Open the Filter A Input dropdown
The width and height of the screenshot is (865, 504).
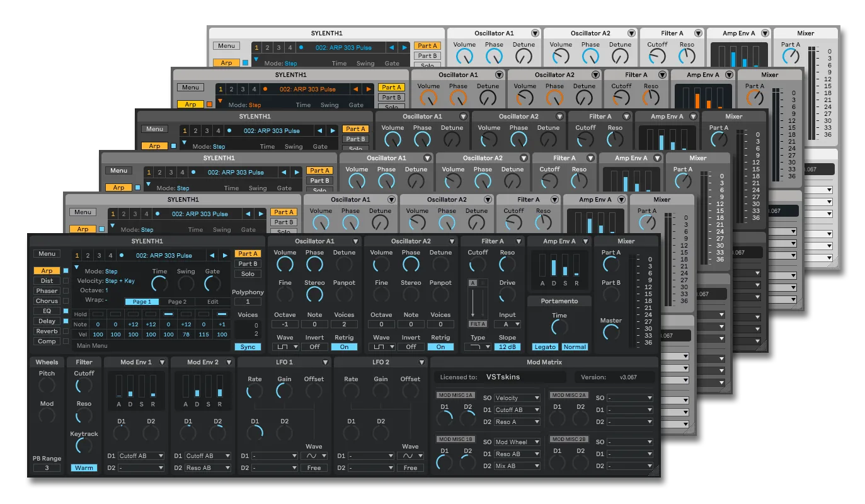(507, 324)
